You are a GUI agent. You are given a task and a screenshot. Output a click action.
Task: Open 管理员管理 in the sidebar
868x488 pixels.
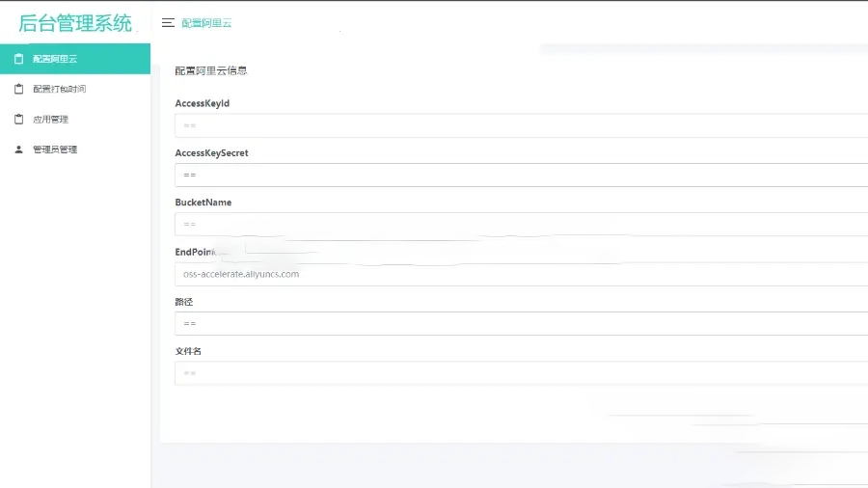(x=55, y=149)
